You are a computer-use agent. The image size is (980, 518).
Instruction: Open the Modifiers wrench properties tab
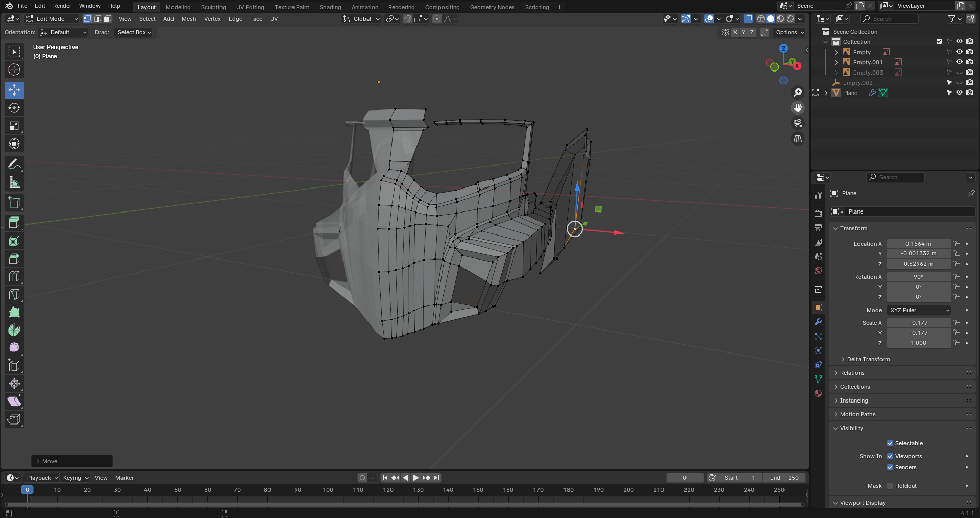coord(818,322)
